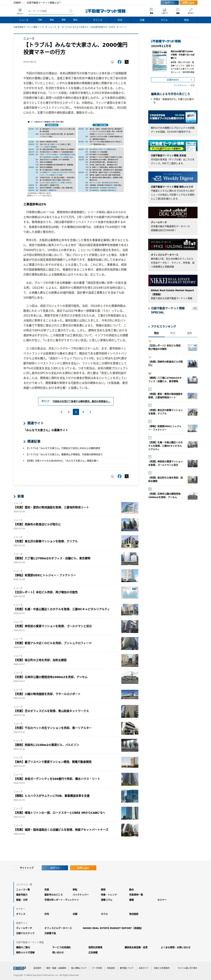Switch ranking to the 現在 tab
Image resolution: width=211 pixels, height=980 pixels.
(156, 333)
